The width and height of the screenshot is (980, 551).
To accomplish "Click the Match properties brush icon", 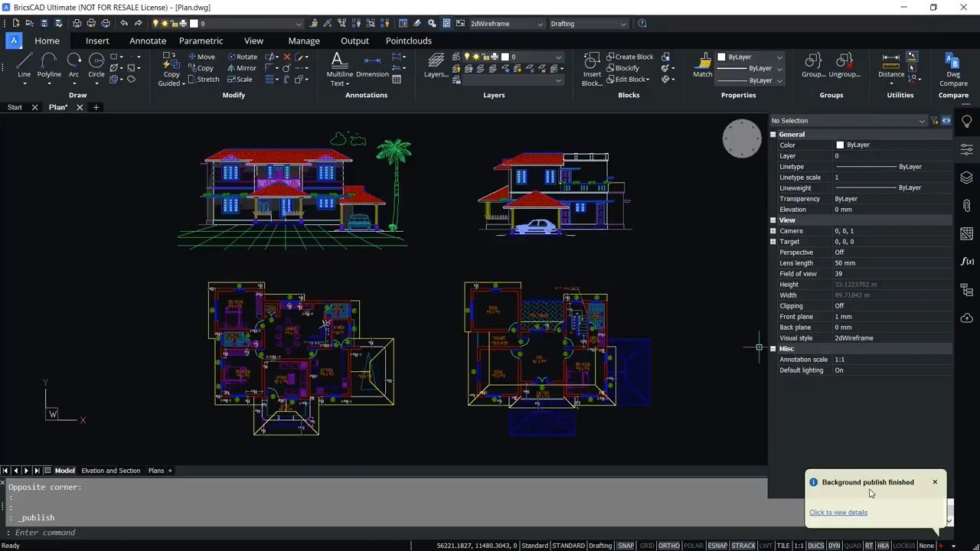I will pyautogui.click(x=703, y=64).
